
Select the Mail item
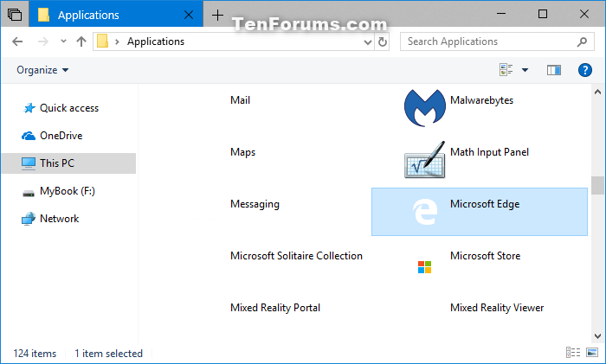coord(240,100)
